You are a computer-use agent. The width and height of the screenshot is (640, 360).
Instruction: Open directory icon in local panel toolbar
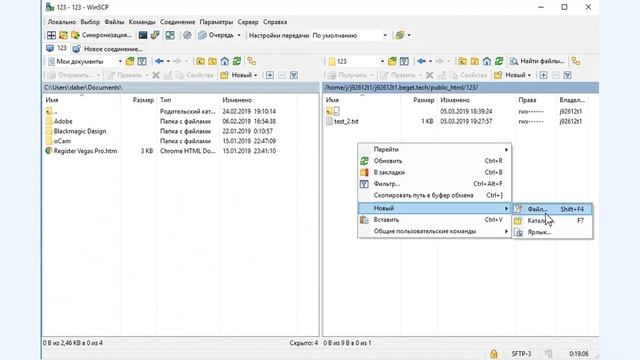coord(130,62)
